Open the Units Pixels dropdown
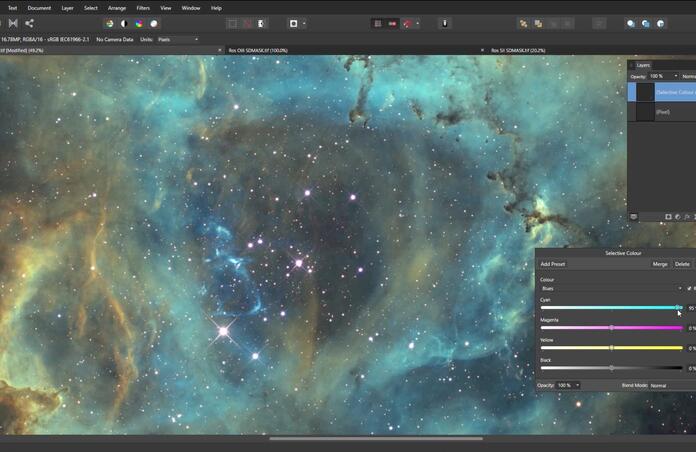Viewport: 696px width, 452px height. [178, 40]
